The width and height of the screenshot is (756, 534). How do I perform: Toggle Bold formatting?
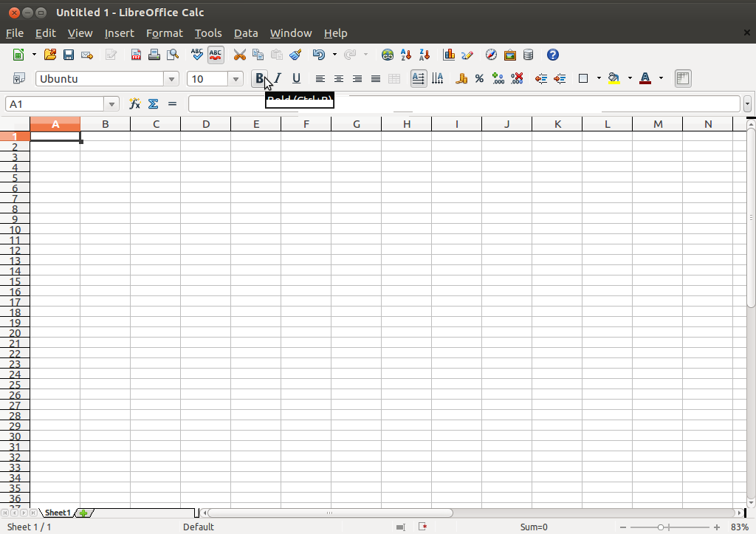[259, 78]
